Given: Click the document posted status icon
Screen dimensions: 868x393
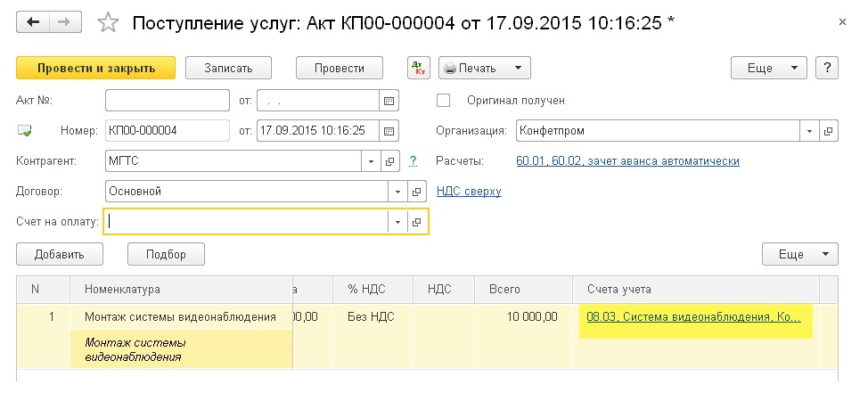Looking at the screenshot, I should [24, 131].
